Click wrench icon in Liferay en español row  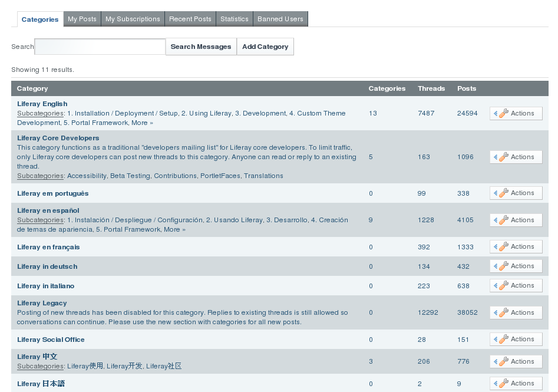click(503, 220)
